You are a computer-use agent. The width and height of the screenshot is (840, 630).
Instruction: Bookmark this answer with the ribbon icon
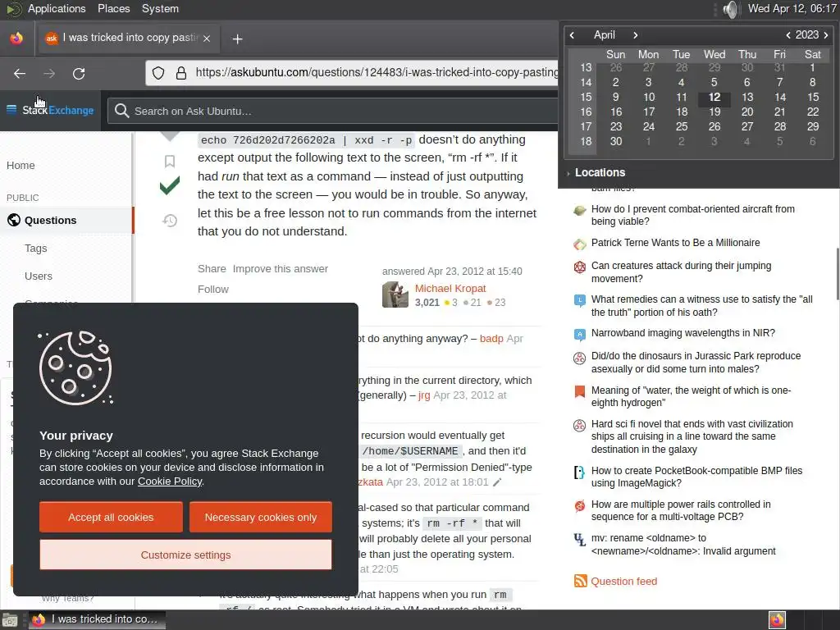point(169,162)
